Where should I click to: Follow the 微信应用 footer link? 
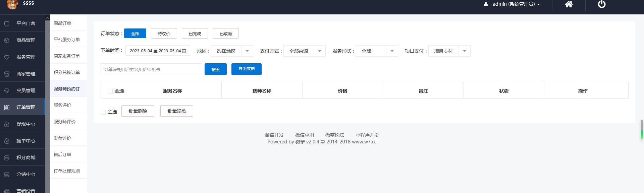(305, 135)
